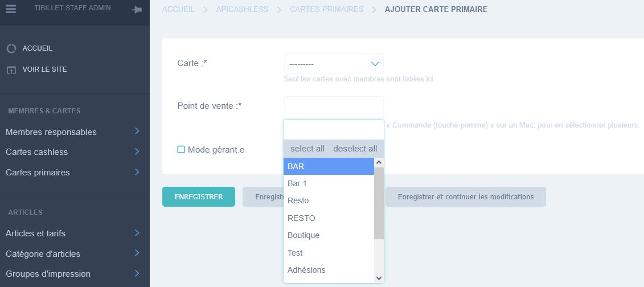644x287 pixels.
Task: Click the hamburger menu icon
Action: pyautogui.click(x=10, y=9)
